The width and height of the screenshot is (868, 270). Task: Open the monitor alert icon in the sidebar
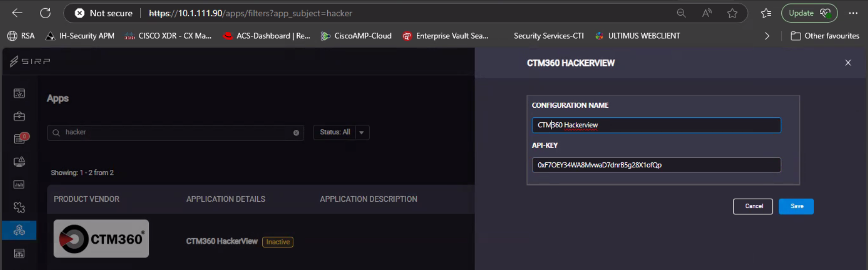click(19, 162)
